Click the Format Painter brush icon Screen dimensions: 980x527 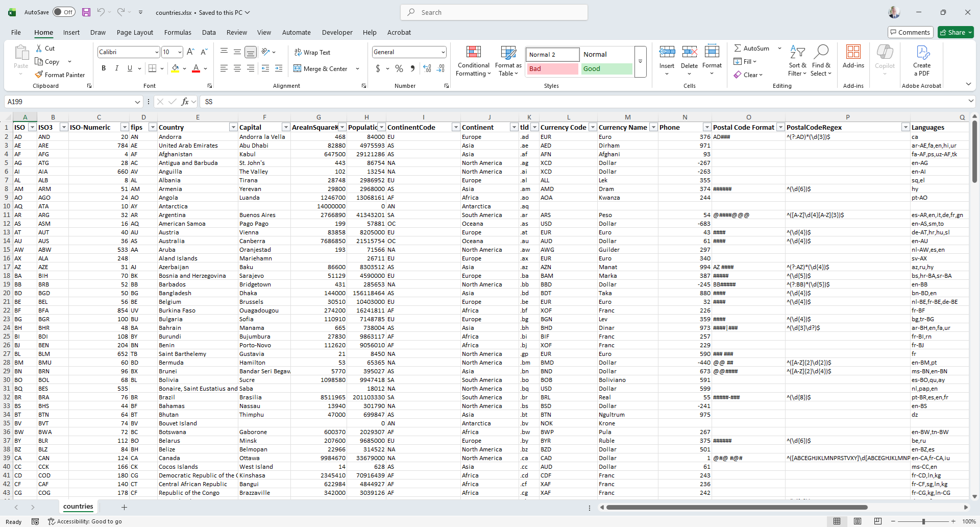(39, 75)
